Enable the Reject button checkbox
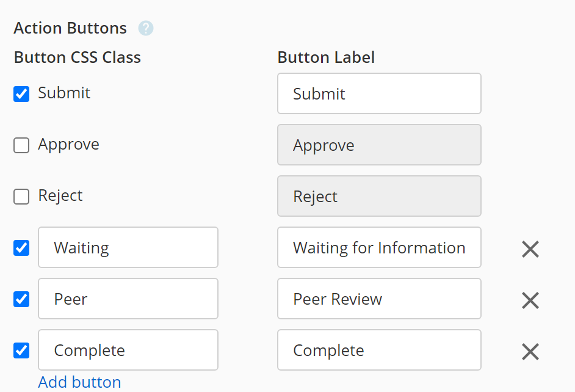The image size is (575, 392). pyautogui.click(x=21, y=197)
